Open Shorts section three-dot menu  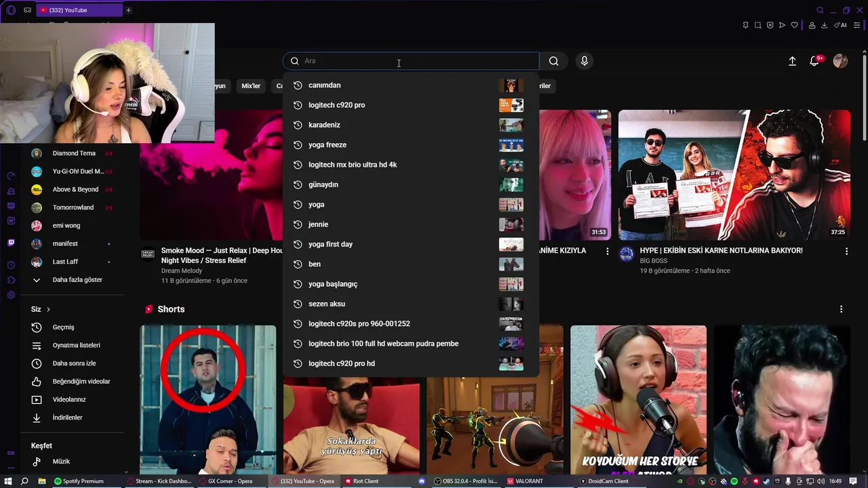pyautogui.click(x=842, y=309)
